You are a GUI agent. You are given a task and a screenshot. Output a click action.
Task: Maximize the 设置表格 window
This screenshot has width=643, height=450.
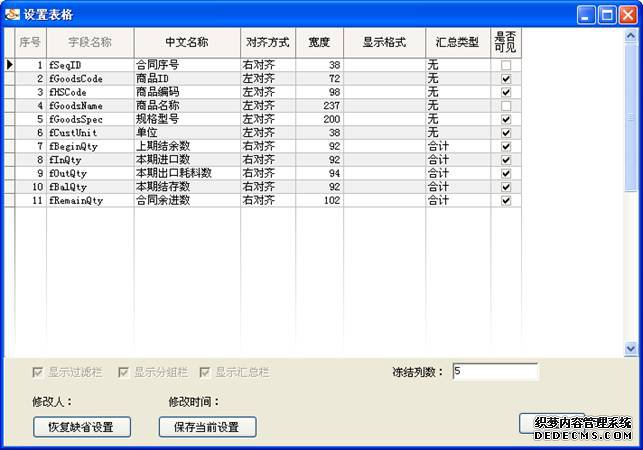(607, 14)
